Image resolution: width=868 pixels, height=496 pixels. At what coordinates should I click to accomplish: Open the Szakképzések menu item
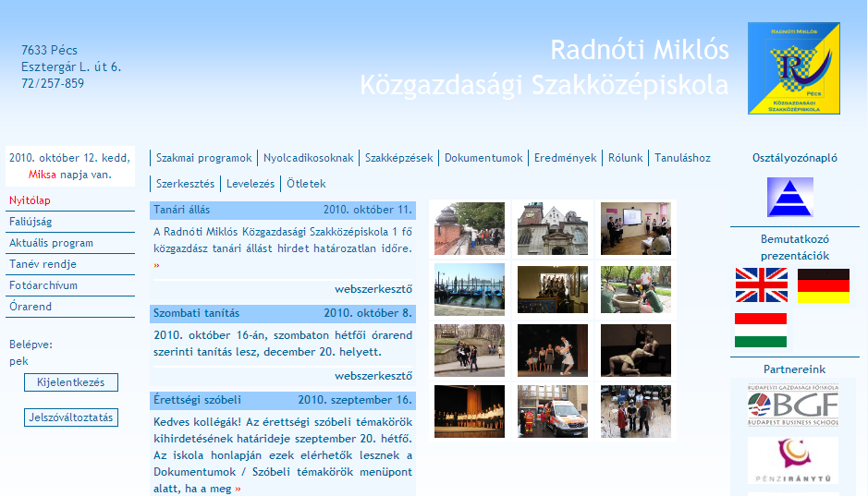coord(398,158)
